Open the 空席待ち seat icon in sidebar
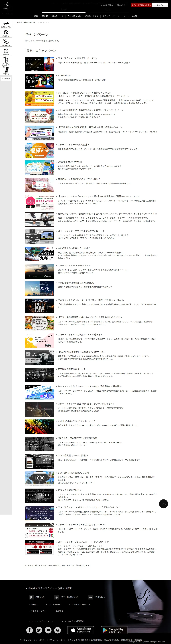This screenshot has height=644, width=171. 6,71
